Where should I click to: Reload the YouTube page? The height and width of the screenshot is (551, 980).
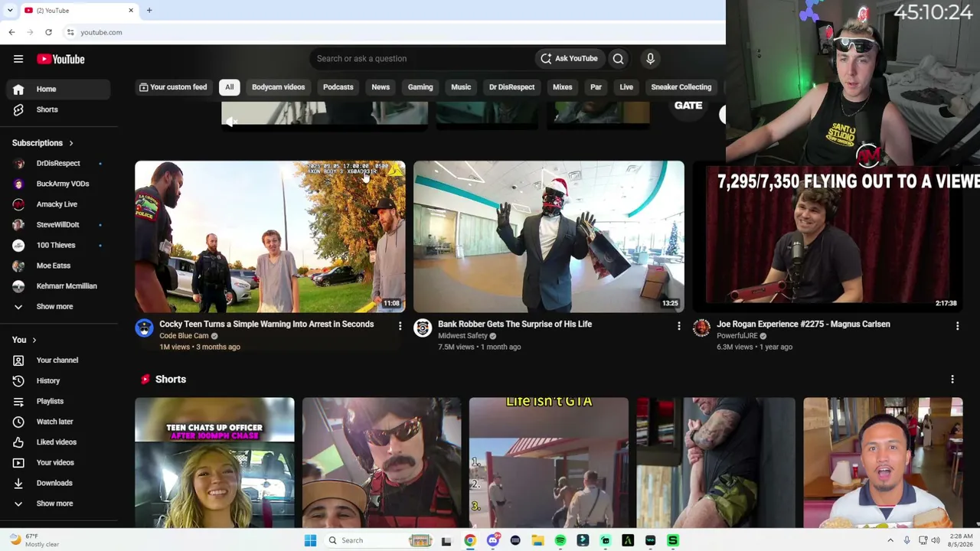48,32
